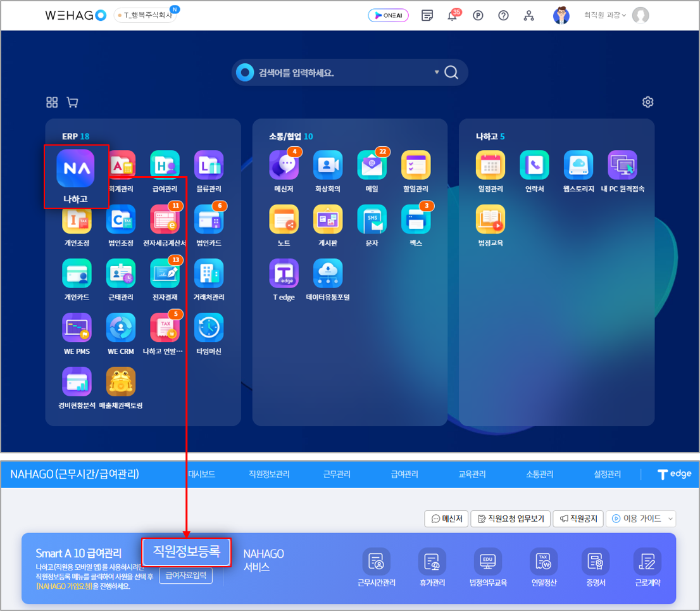Screen dimensions: 700x611
Task: Launch the 법인조정 app
Action: (x=121, y=219)
